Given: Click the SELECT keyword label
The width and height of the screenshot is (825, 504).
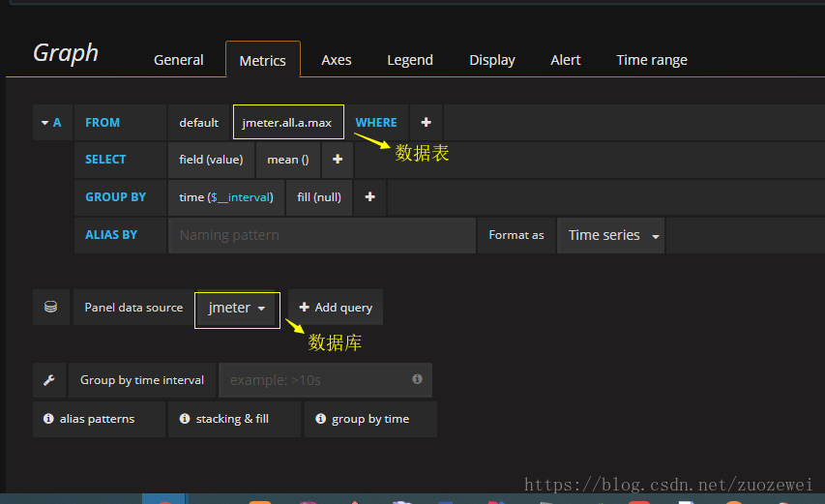Looking at the screenshot, I should click(105, 160).
